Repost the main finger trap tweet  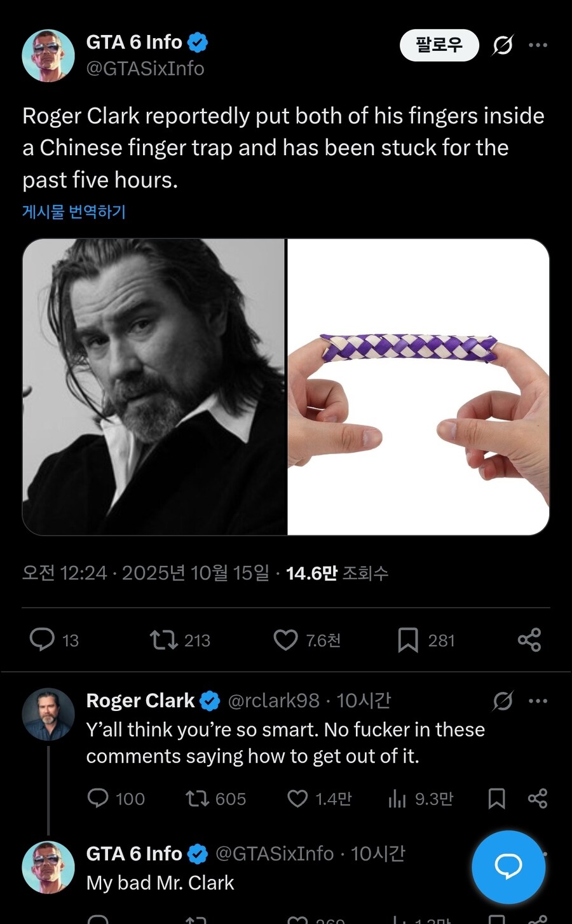click(x=163, y=640)
